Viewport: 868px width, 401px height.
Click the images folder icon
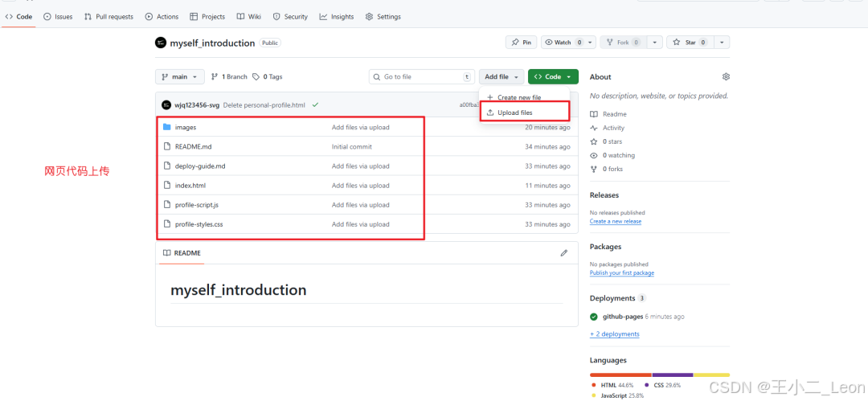(167, 128)
